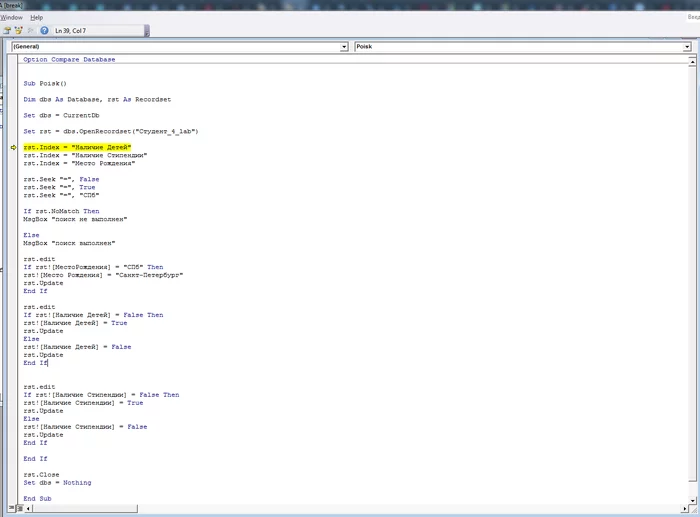Screen dimensions: 700x517
Task: Click the yellow execution arrow in the margin
Action: point(13,147)
